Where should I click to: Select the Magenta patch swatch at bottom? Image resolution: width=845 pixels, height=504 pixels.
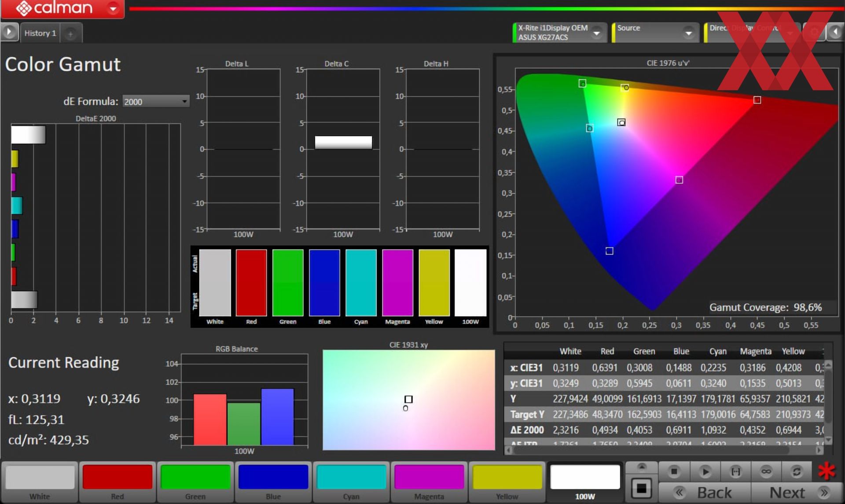[x=429, y=482]
